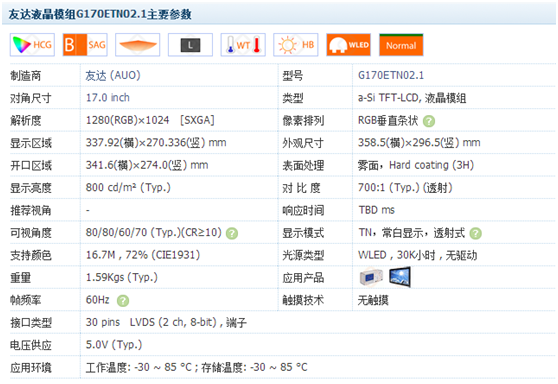Click the 337.92×270.336 mm display area value
Screen dimensions: 558x384
(156, 143)
